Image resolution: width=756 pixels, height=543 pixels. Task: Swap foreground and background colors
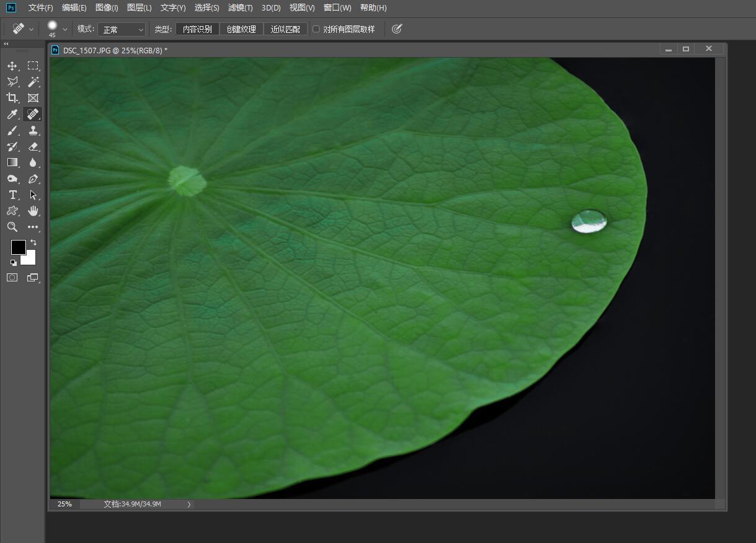[33, 242]
